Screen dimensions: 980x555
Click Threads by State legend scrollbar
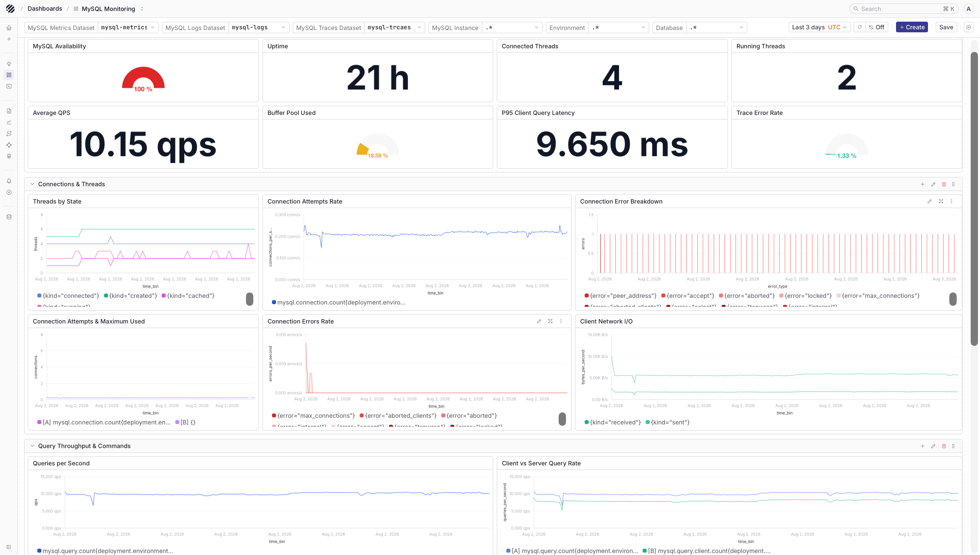coord(250,299)
